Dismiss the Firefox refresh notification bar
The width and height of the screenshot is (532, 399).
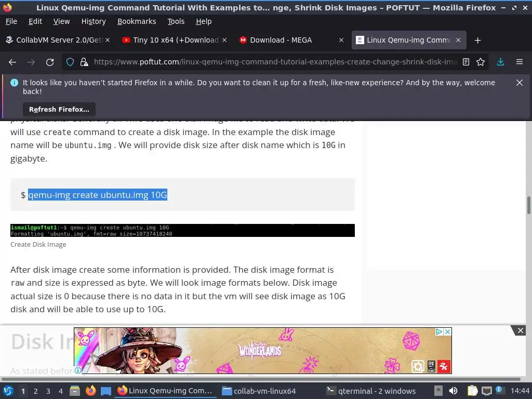pos(520,83)
